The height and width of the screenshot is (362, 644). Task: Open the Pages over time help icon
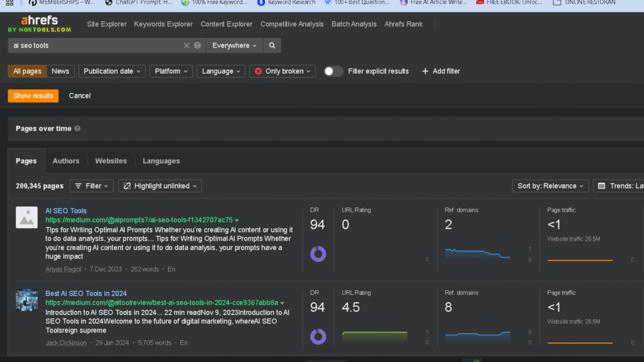[77, 128]
